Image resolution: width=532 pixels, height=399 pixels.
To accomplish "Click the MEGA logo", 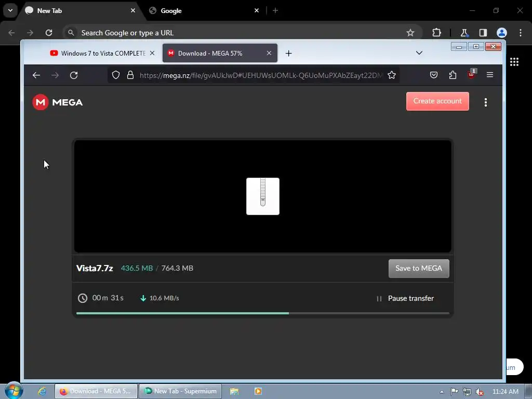I will click(x=57, y=102).
